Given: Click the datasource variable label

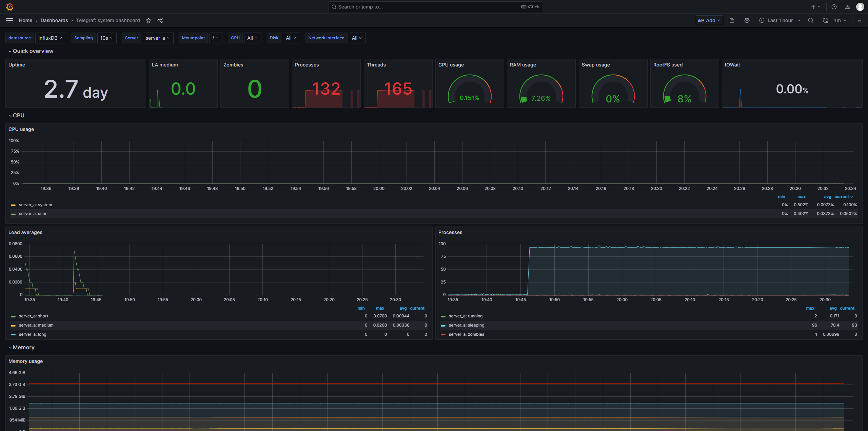Looking at the screenshot, I should click(20, 38).
